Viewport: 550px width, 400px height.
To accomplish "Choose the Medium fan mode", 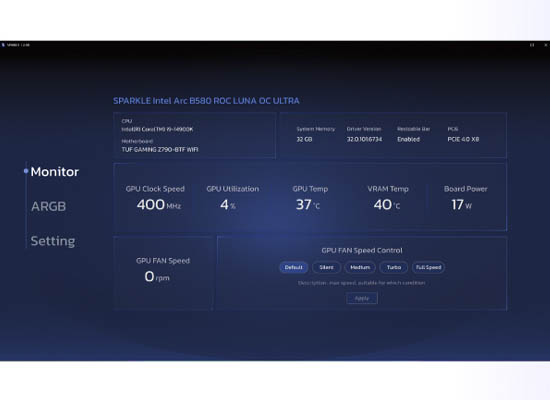I will pyautogui.click(x=360, y=267).
